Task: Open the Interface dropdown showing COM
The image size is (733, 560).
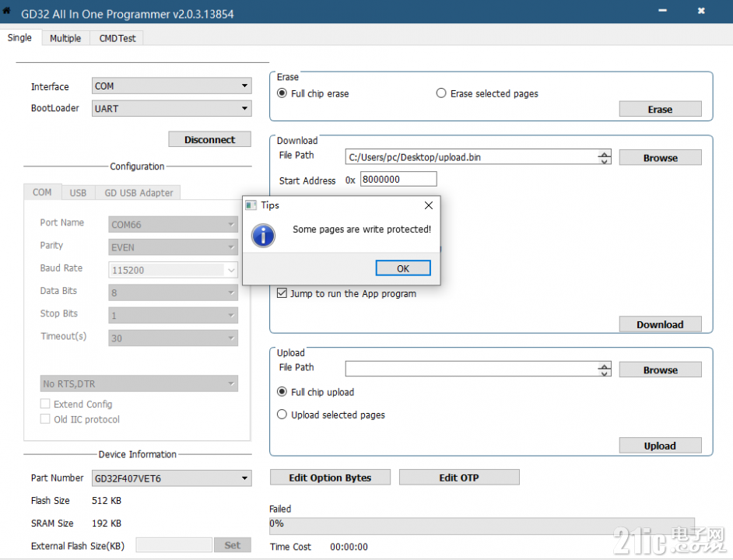Action: (x=171, y=86)
